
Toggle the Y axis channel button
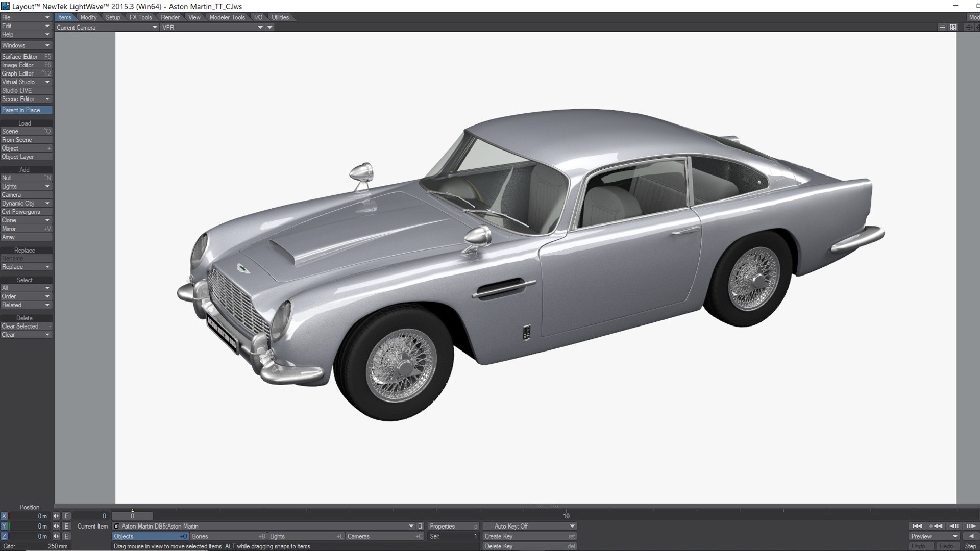[5, 527]
